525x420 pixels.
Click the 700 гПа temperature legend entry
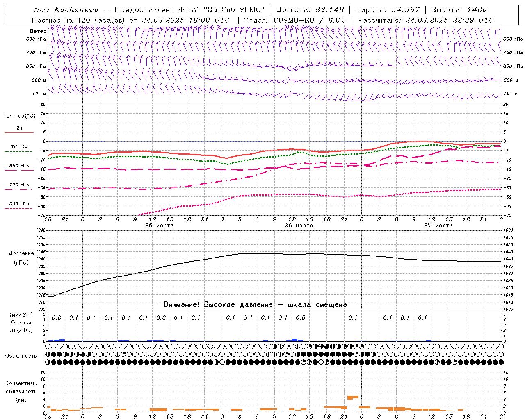coord(19,185)
